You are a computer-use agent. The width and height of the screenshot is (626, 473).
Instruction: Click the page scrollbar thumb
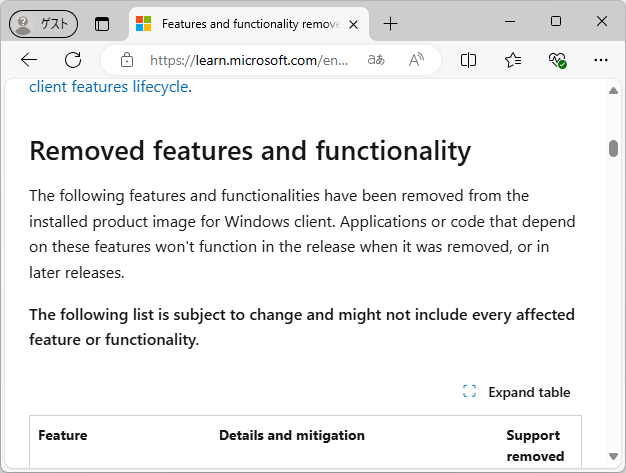[x=613, y=149]
